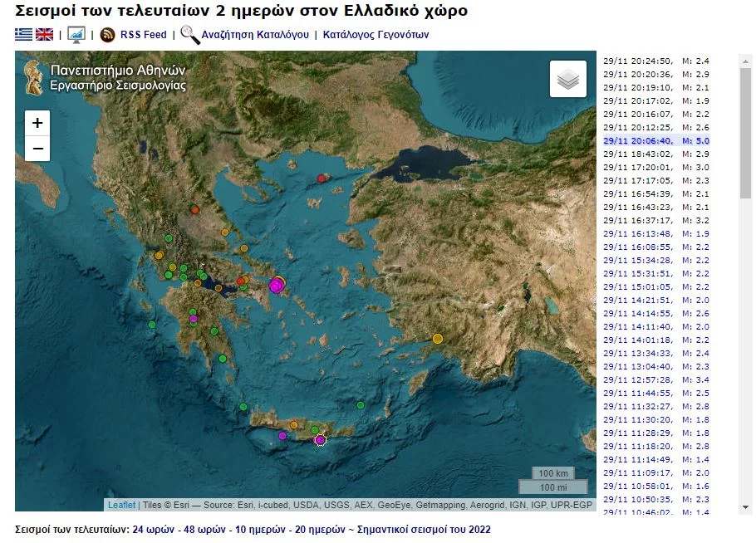Click the Leaflet attribution link
Viewport: 756px width, 543px height.
(x=121, y=505)
